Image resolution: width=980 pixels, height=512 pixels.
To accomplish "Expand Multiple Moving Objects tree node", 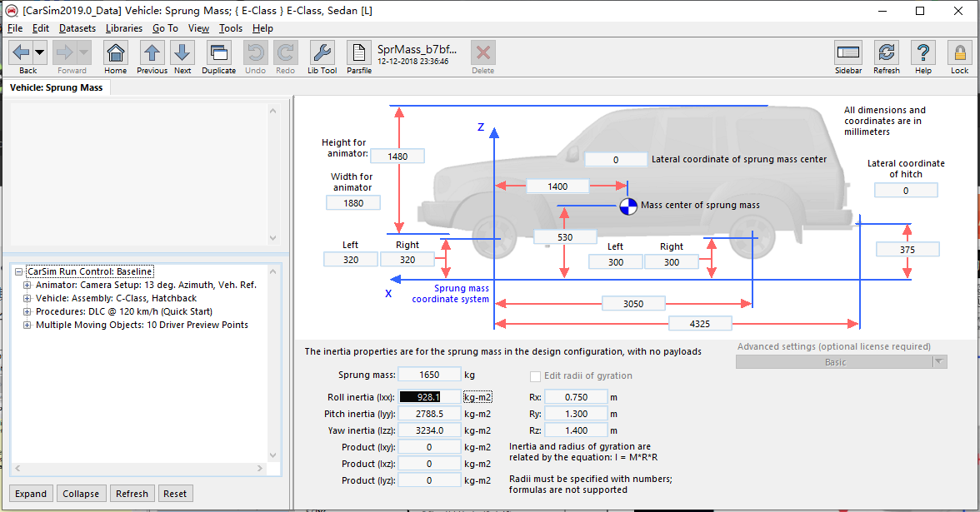I will 27,325.
